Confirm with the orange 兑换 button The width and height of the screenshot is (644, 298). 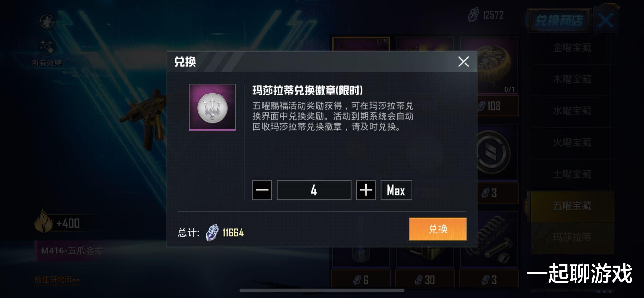pyautogui.click(x=438, y=229)
